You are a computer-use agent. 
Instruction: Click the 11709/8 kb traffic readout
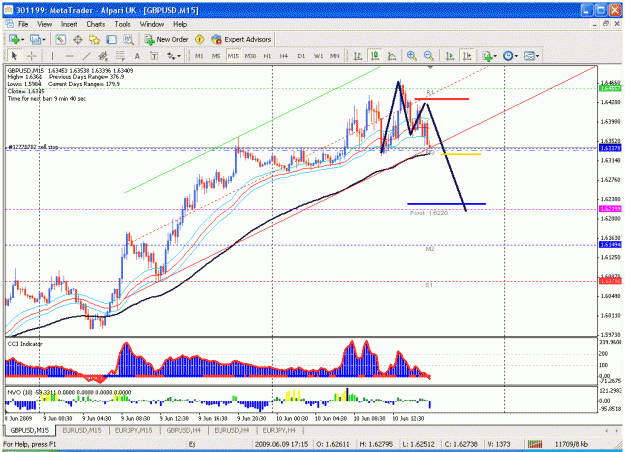click(571, 444)
